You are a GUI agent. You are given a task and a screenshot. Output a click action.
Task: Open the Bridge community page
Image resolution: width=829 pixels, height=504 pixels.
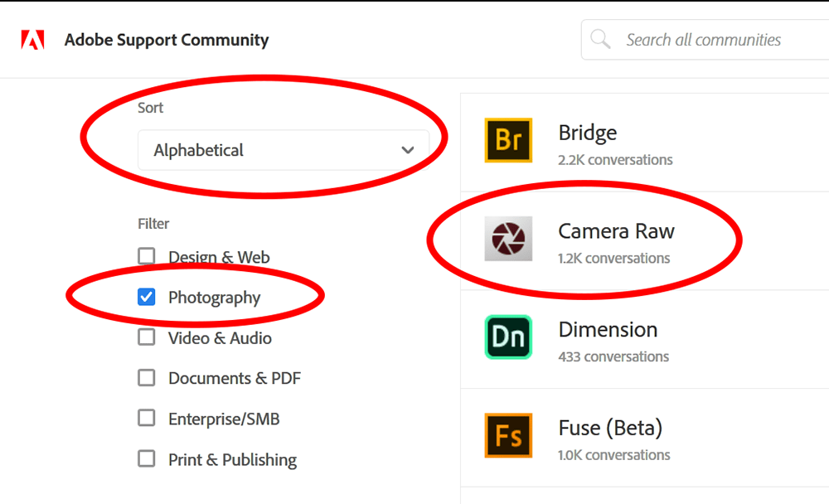(588, 133)
